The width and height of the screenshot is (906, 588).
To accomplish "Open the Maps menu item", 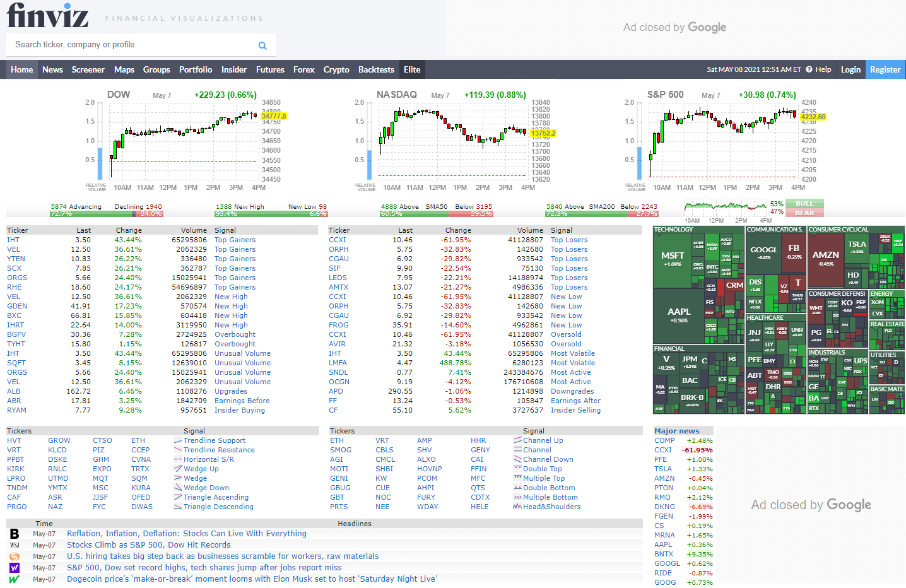I will (x=124, y=69).
